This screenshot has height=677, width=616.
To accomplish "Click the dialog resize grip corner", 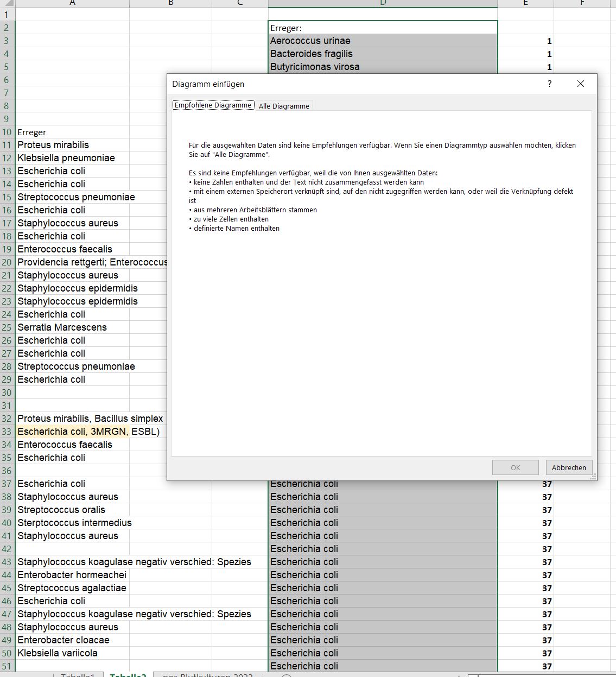I will [593, 476].
